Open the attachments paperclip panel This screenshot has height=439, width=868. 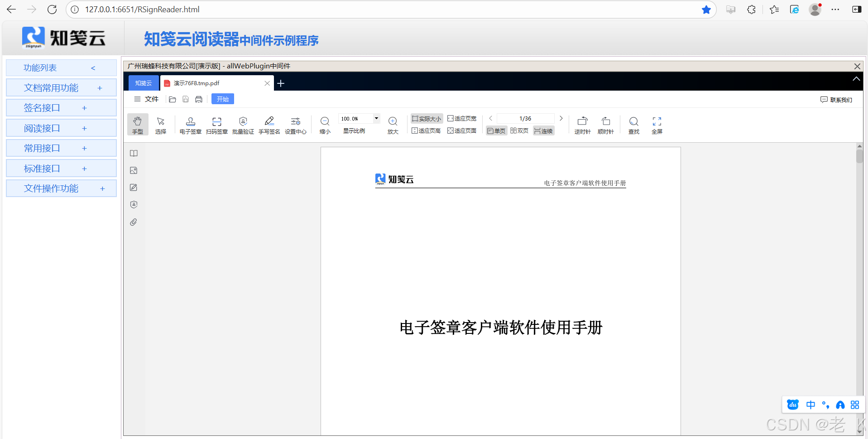coord(134,222)
